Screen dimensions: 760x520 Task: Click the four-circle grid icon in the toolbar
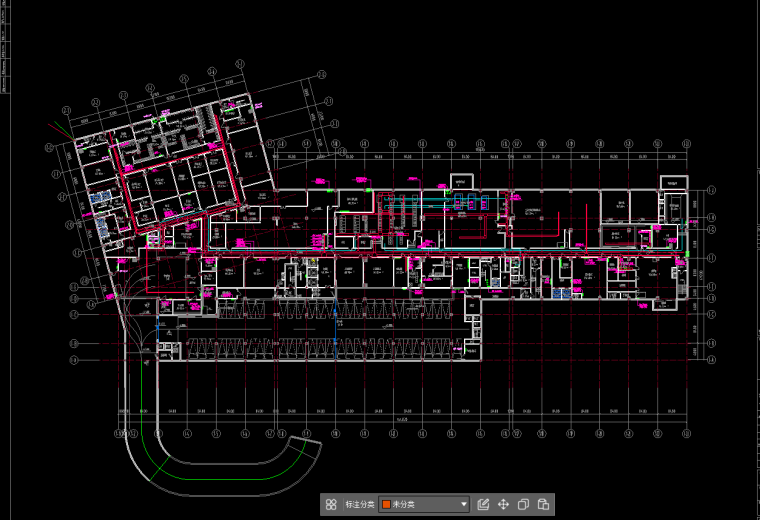(x=331, y=505)
